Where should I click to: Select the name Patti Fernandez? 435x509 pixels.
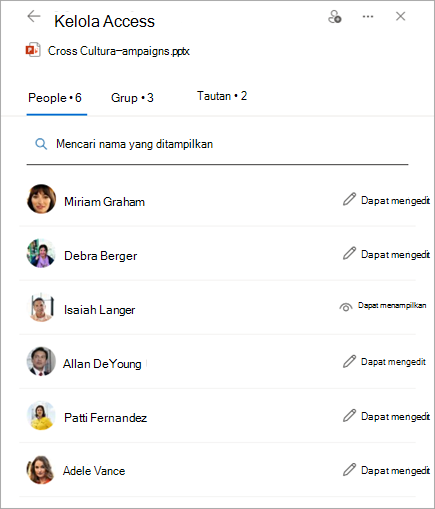106,418
